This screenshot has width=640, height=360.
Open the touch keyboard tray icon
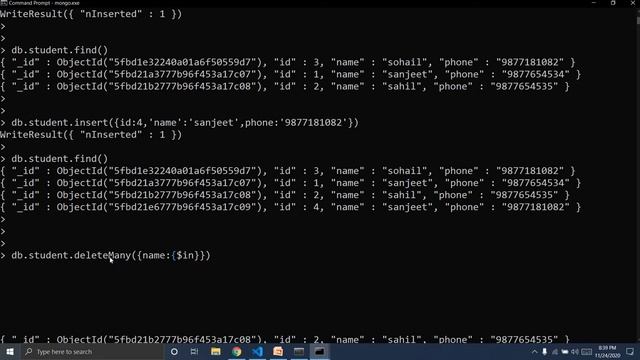click(x=587, y=351)
